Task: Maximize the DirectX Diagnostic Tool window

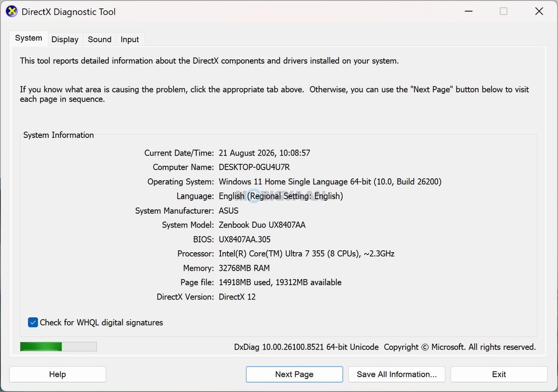Action: 504,12
